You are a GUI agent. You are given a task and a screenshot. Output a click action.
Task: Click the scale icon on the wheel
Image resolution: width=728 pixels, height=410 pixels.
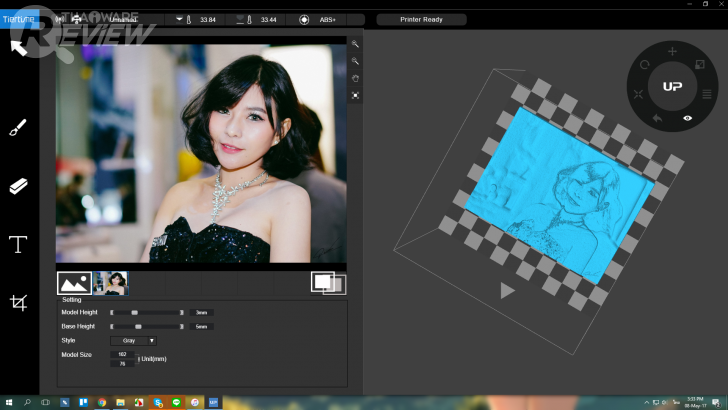tap(700, 65)
